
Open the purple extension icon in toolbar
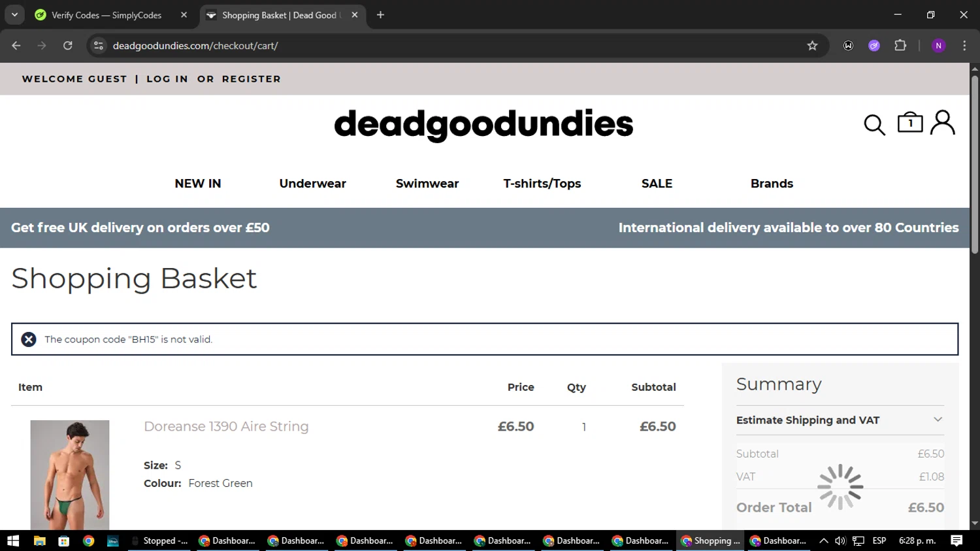coord(874,46)
